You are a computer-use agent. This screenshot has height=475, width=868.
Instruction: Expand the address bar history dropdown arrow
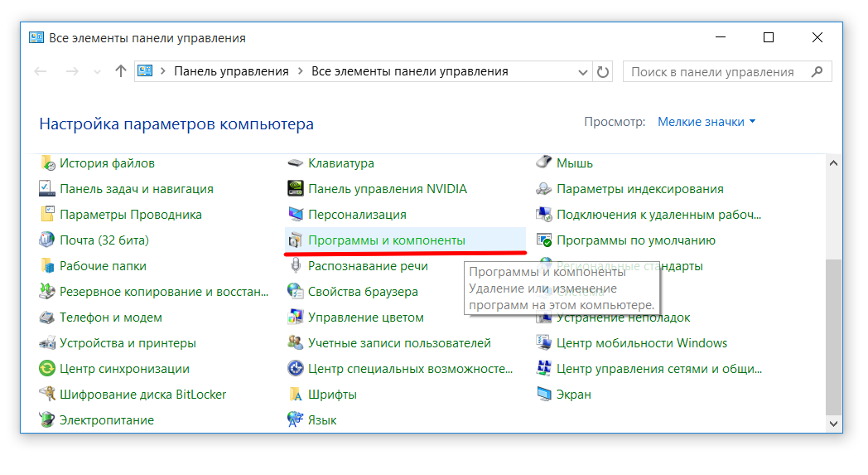(581, 72)
